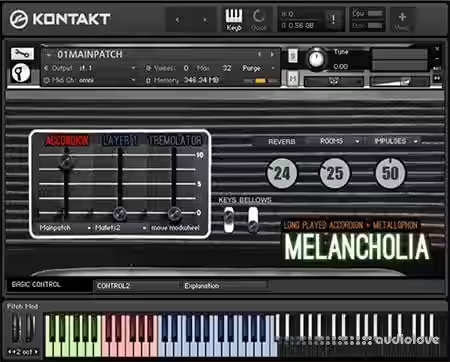Screen dimensions: 450x362
Task: Click the Accordion volume fader handle
Action: (x=66, y=162)
